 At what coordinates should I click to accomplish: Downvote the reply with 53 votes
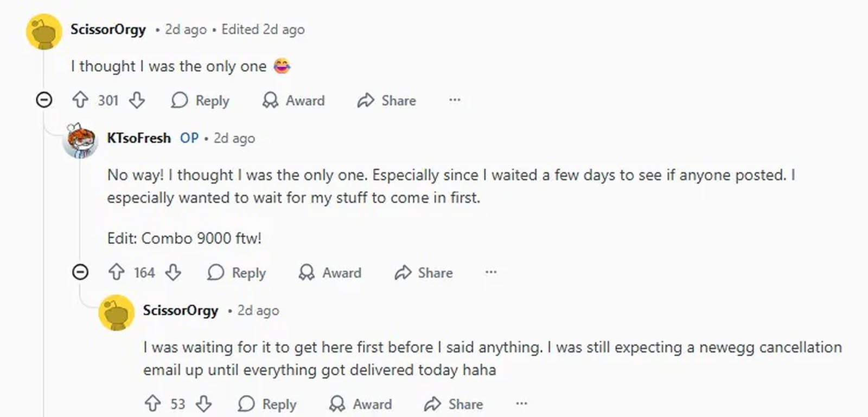tap(204, 403)
